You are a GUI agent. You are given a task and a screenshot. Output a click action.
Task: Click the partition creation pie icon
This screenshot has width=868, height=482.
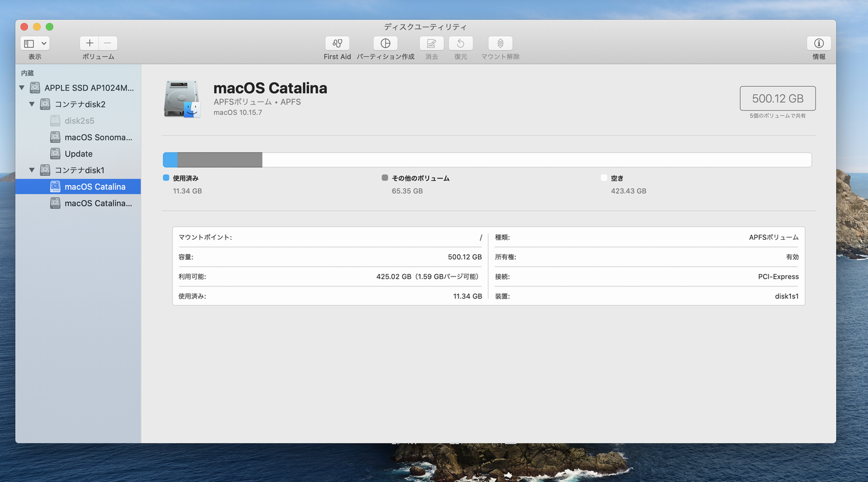point(385,43)
